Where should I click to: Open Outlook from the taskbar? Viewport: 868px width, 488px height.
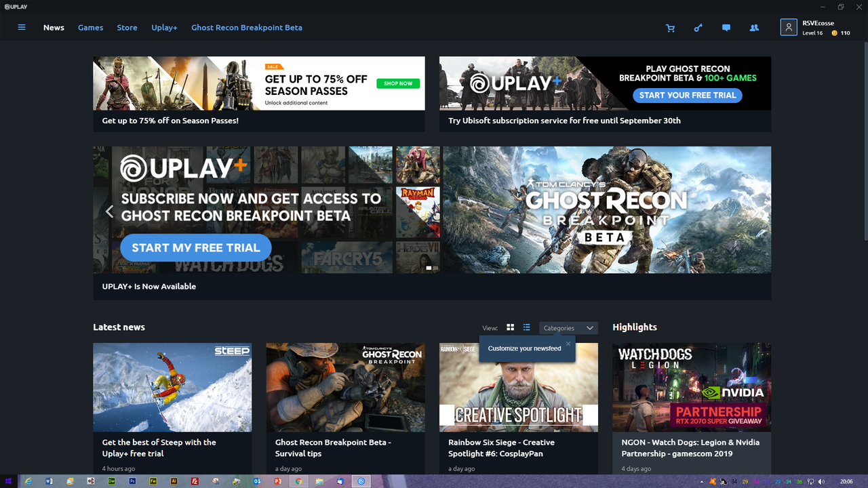coord(257,481)
